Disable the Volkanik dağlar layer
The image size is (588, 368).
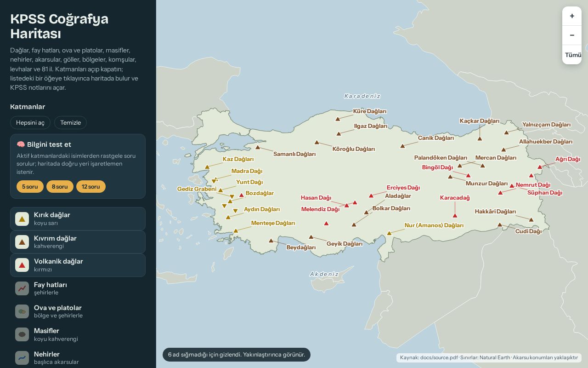(78, 265)
